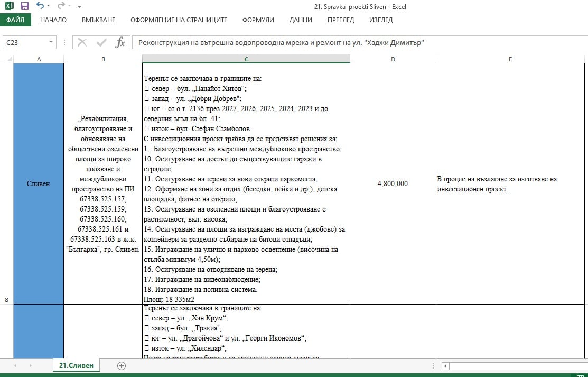
Task: Open the Undo history dropdown arrow
Action: point(49,6)
